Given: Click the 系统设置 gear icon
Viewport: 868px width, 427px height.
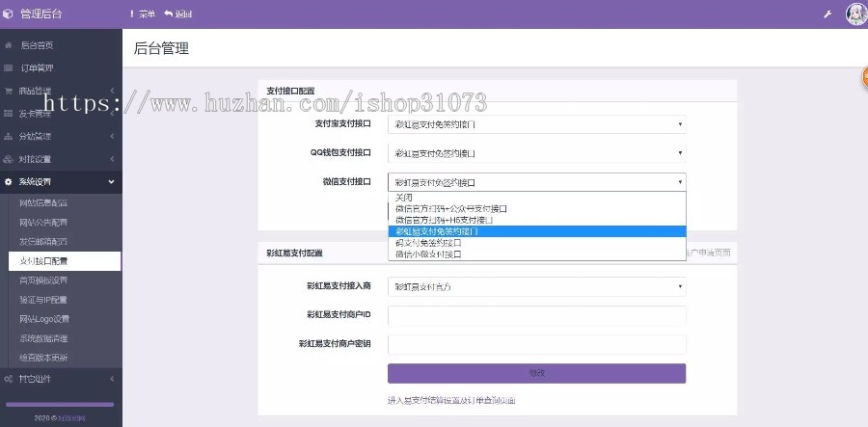Looking at the screenshot, I should (9, 181).
